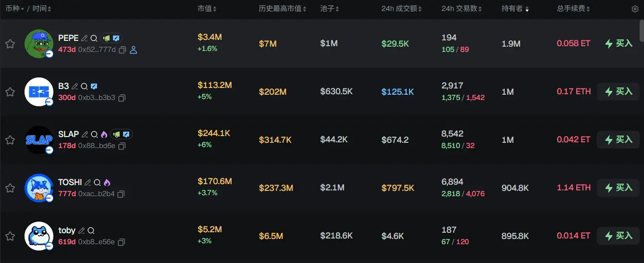This screenshot has height=263, width=644.
Task: Open table settings gear icon
Action: [635, 9]
